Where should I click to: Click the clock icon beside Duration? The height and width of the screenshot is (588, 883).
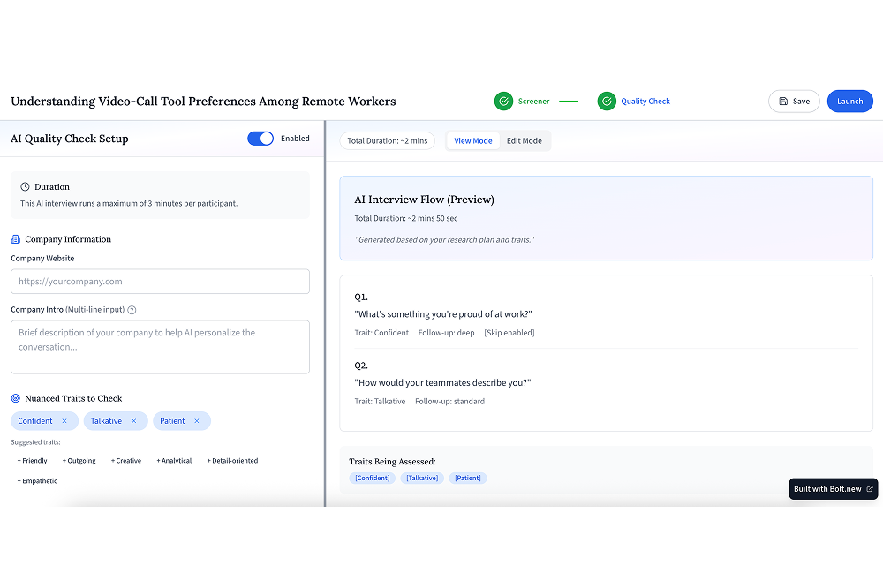pos(25,187)
